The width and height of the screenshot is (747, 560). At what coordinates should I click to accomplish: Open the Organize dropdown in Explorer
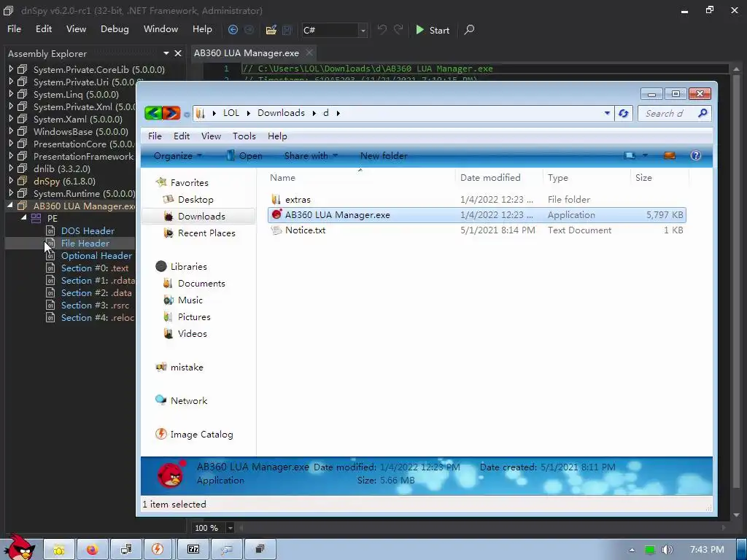(178, 156)
